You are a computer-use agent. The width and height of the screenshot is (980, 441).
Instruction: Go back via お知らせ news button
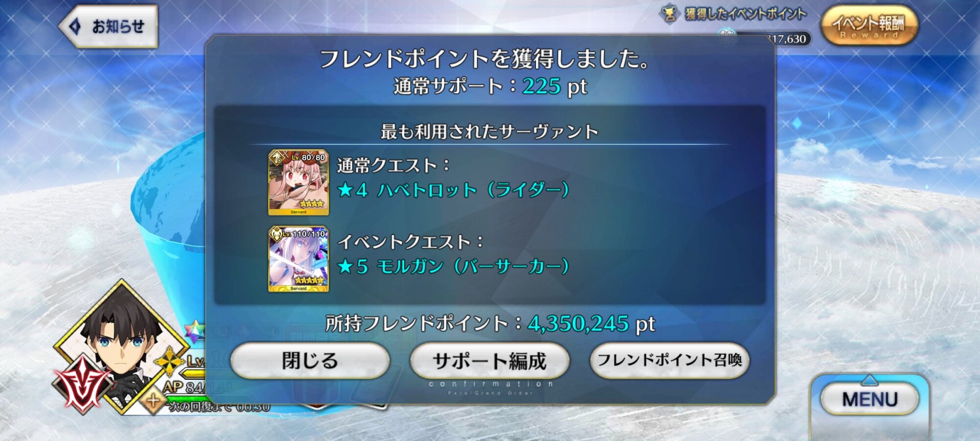coord(109,26)
